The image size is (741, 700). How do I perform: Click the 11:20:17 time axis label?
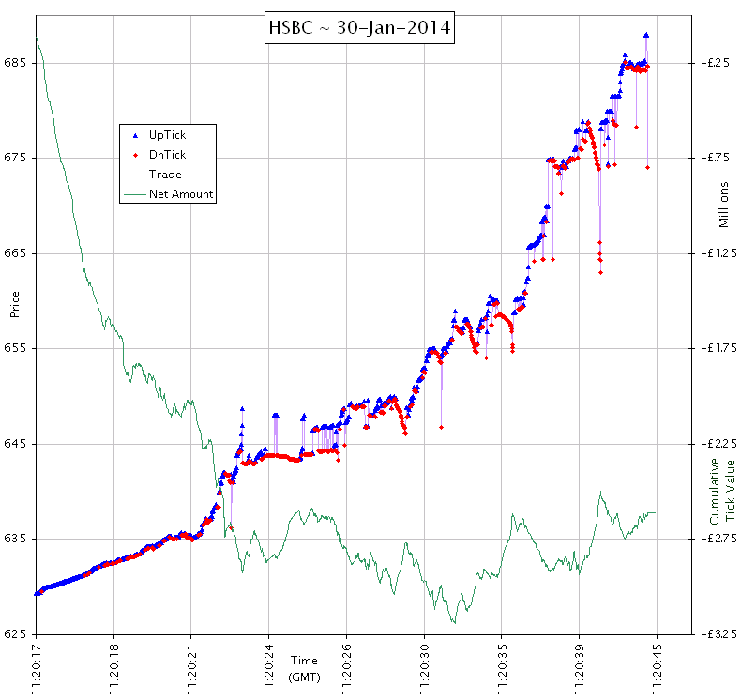click(x=36, y=669)
